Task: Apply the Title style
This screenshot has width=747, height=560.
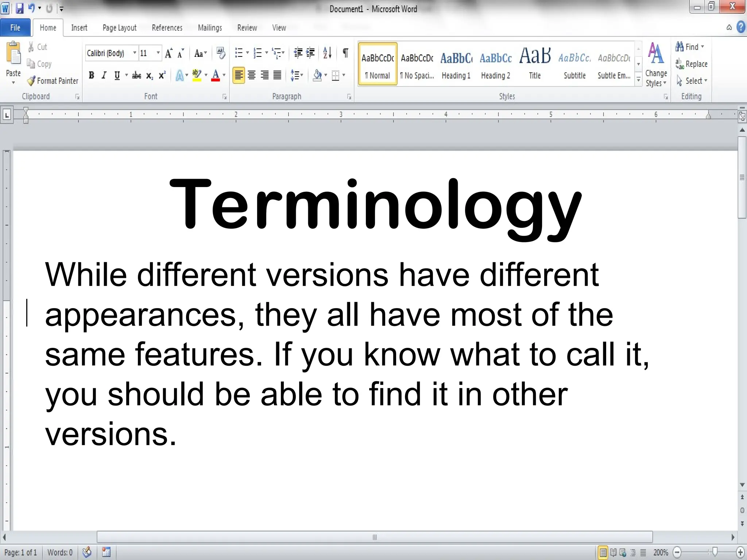Action: click(535, 65)
